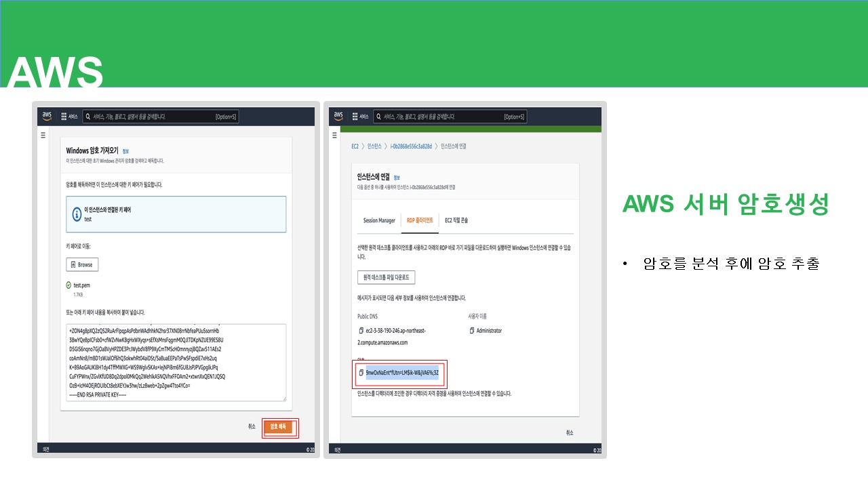Click the green checkmark next to test.pem
Viewport: 868px width, 488px height.
coord(69,285)
